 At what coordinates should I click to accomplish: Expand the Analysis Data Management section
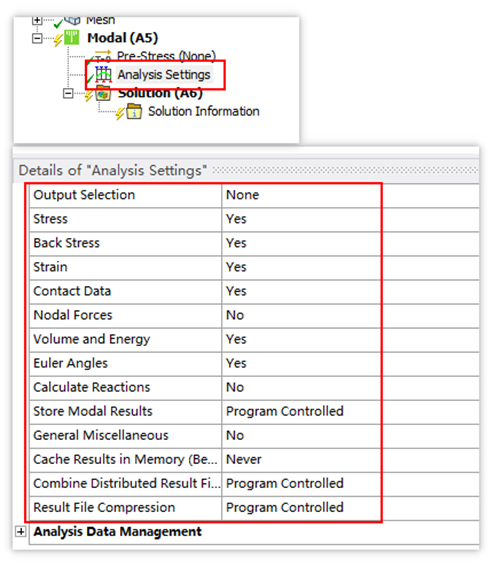point(21,531)
